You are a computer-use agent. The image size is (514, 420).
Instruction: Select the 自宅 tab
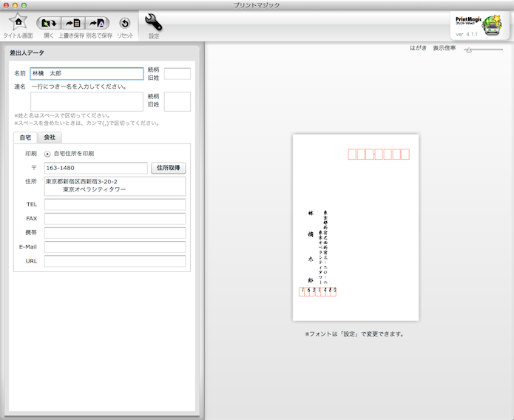25,138
